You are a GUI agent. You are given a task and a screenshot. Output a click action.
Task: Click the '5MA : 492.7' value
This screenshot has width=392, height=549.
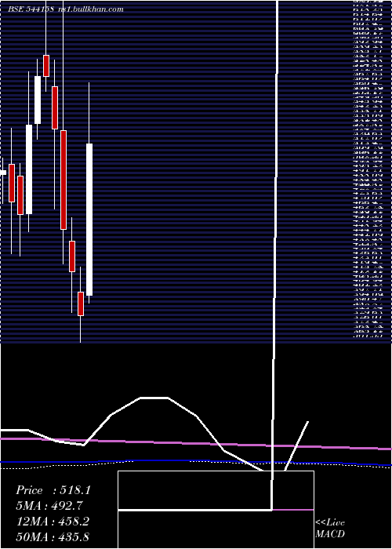(x=49, y=506)
